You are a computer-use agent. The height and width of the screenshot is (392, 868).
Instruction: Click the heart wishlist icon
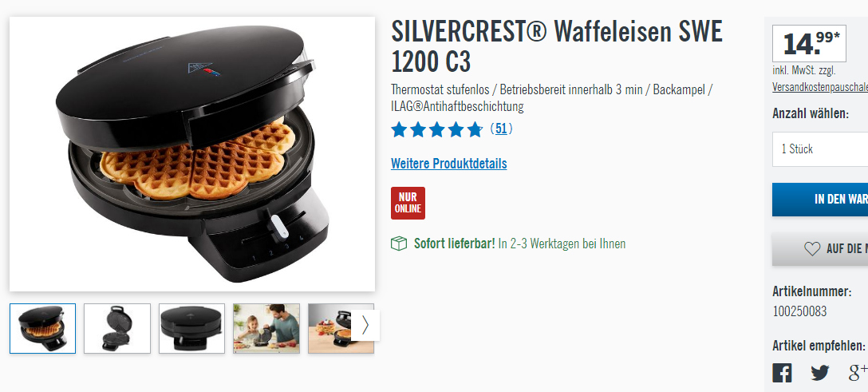811,249
